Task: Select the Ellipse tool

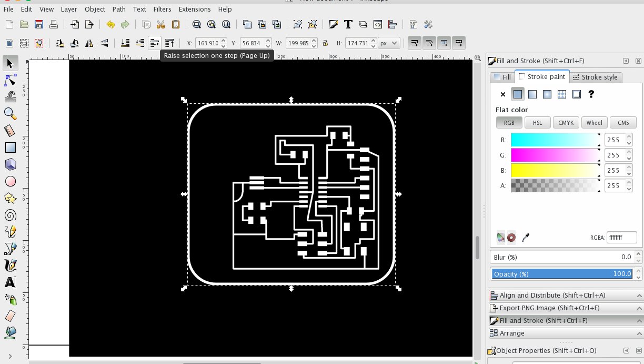Action: [10, 181]
